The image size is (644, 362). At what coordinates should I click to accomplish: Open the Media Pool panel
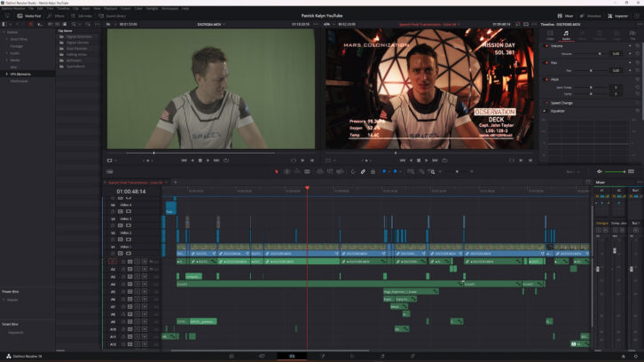28,16
